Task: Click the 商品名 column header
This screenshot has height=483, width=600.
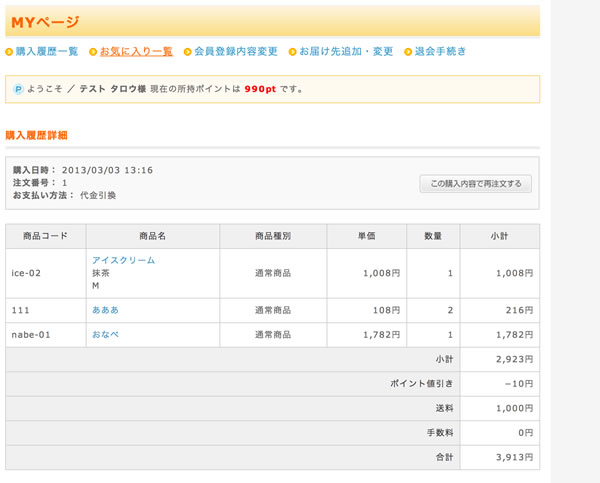Action: [153, 236]
